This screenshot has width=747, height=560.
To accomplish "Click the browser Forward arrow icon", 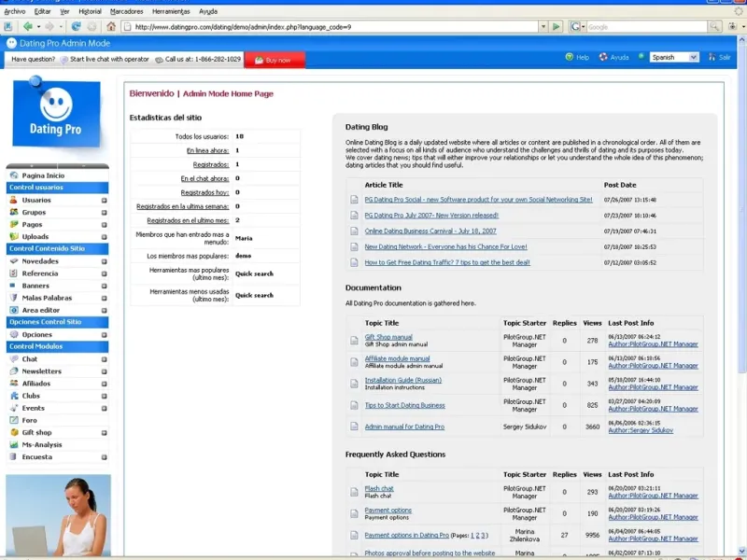I will tap(49, 27).
